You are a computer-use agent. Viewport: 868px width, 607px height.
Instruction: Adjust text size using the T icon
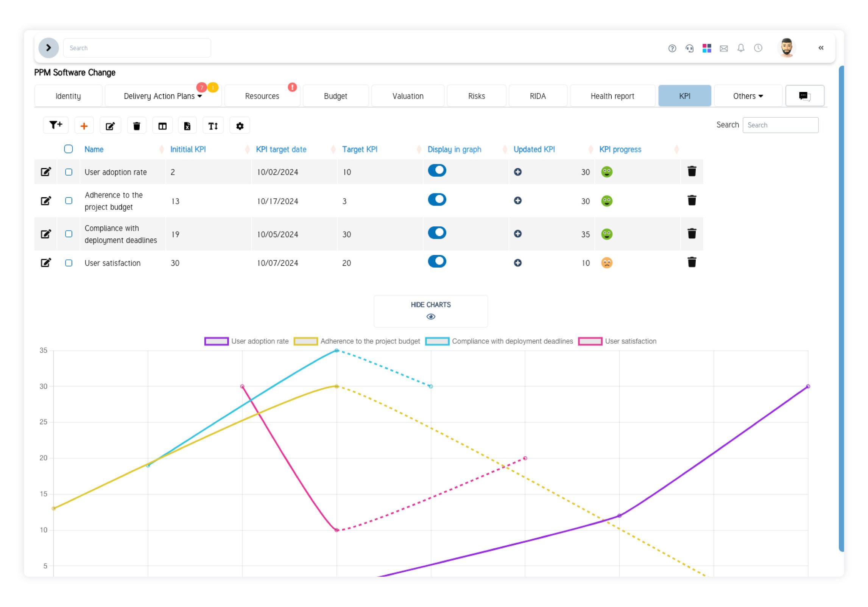click(213, 125)
